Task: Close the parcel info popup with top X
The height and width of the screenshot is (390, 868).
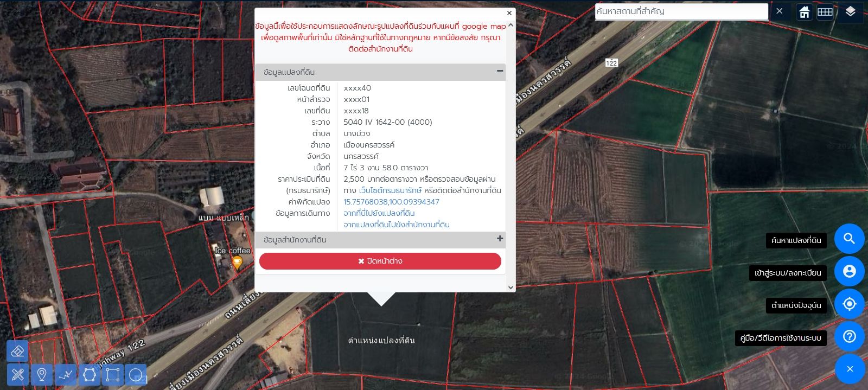Action: tap(509, 13)
